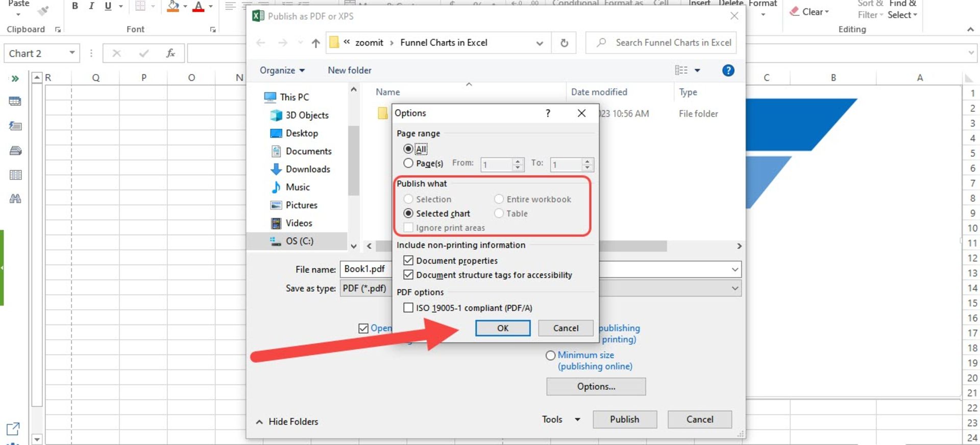Click the refresh folder icon
Viewport: 980px width, 445px height.
(564, 43)
